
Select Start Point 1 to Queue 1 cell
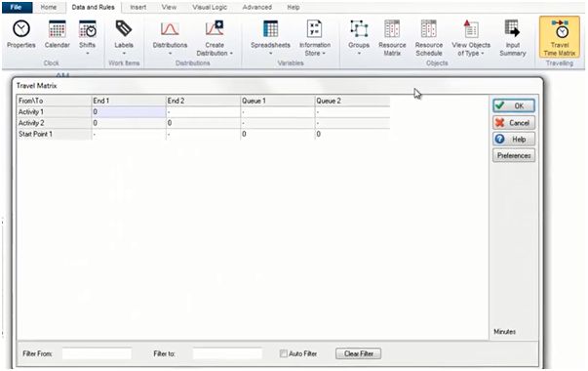pos(278,134)
